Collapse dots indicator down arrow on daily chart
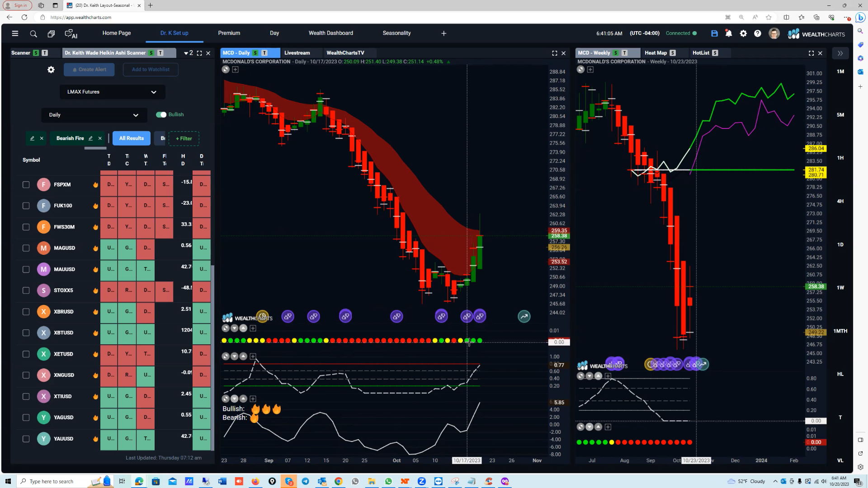This screenshot has height=488, width=868. pyautogui.click(x=234, y=328)
